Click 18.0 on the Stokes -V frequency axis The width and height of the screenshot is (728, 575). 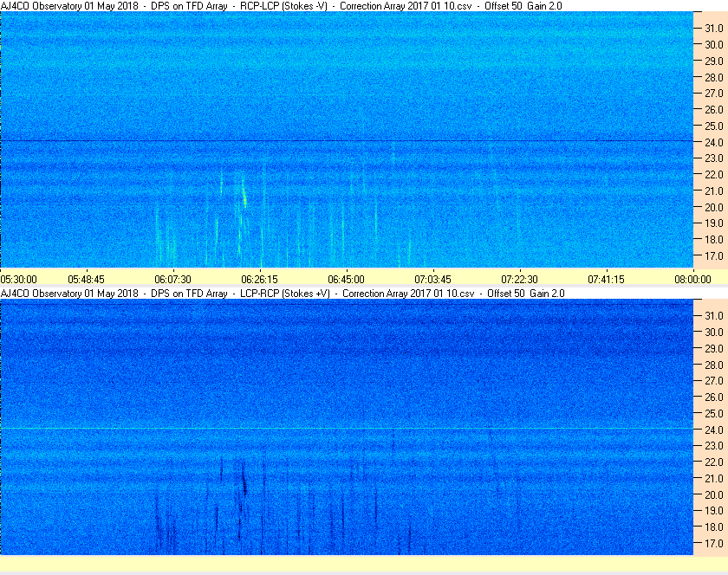pos(714,240)
